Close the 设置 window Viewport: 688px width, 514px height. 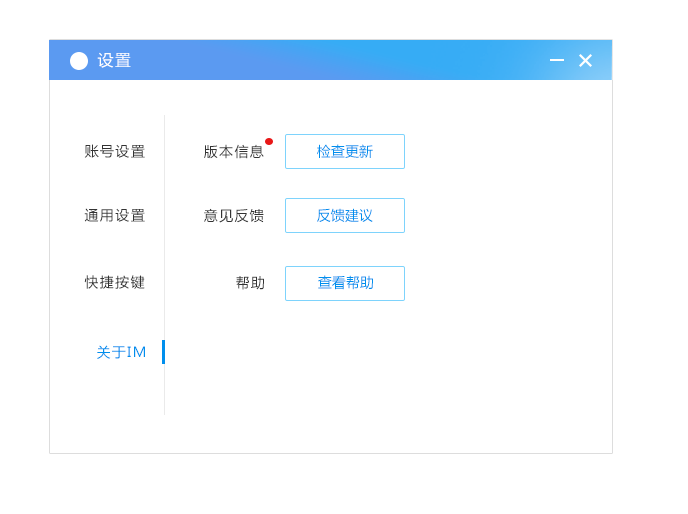[x=586, y=61]
